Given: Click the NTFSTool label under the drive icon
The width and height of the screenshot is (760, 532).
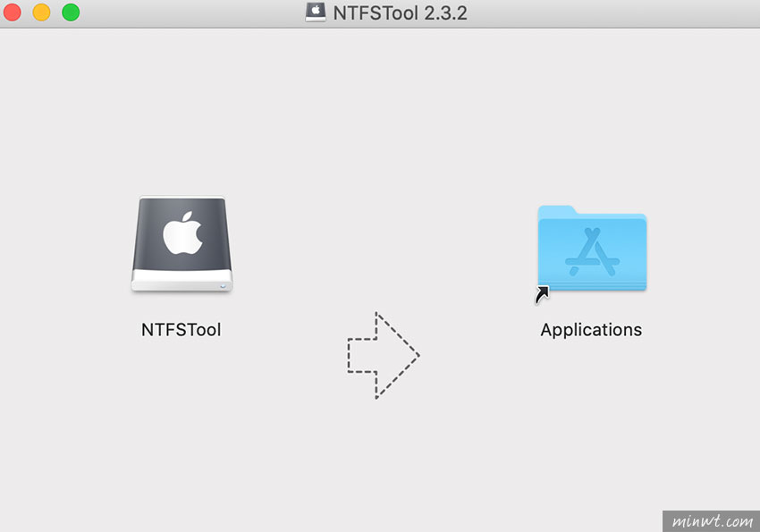Looking at the screenshot, I should tap(182, 330).
